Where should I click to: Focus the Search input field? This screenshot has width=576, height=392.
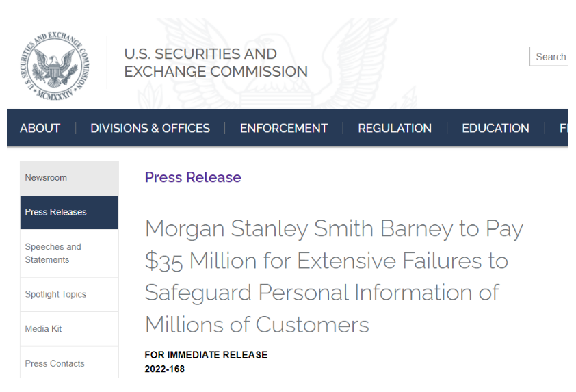pyautogui.click(x=549, y=57)
